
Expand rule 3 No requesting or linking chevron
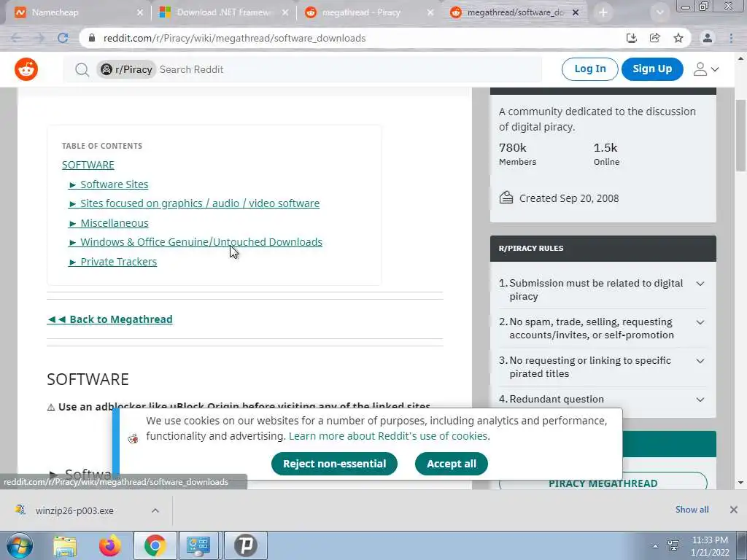(x=700, y=361)
